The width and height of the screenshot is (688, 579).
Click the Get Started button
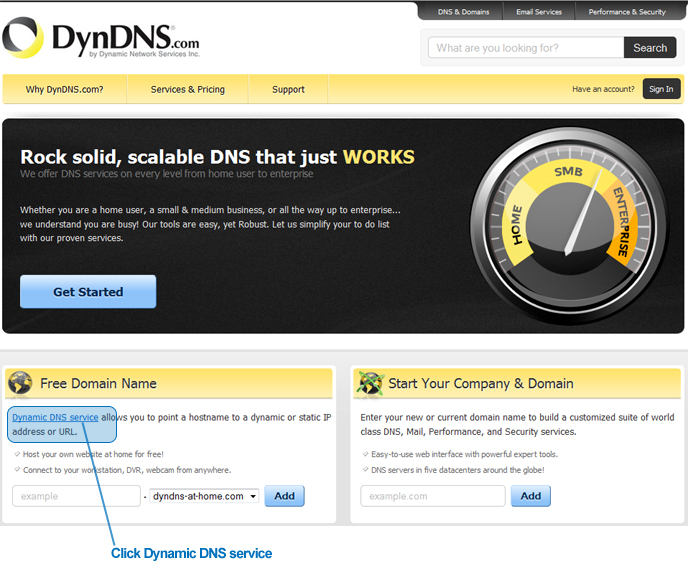point(88,292)
